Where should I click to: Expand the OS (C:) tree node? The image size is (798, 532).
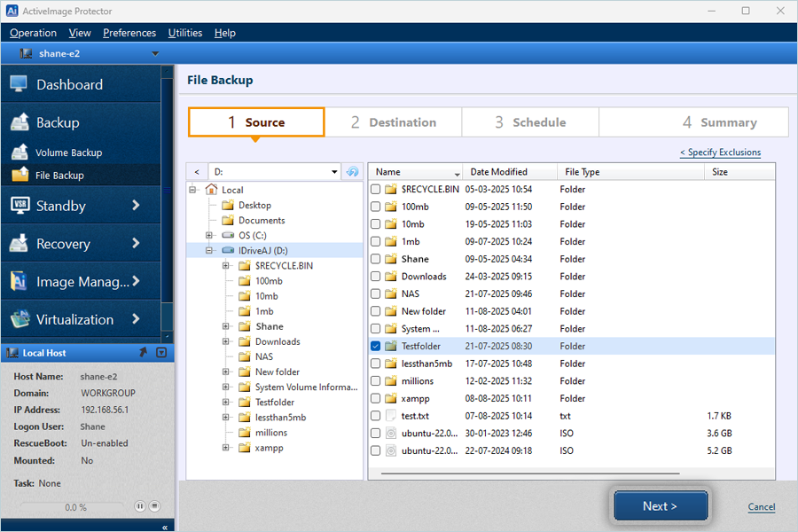click(208, 235)
